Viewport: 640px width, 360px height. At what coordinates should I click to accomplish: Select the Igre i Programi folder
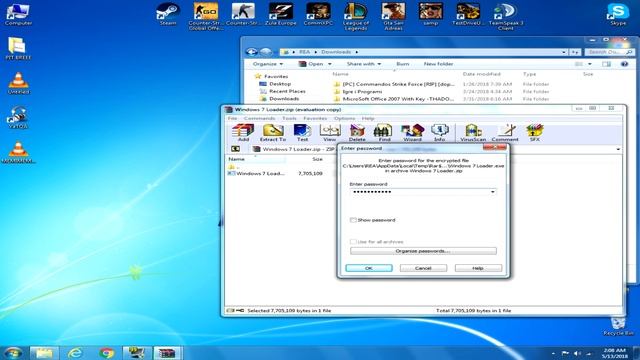(362, 92)
